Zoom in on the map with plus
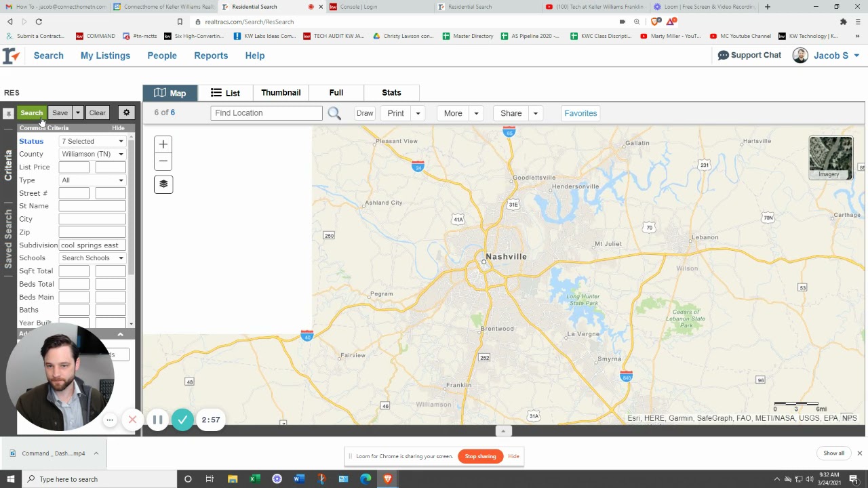Viewport: 868px width, 488px height. pos(163,144)
